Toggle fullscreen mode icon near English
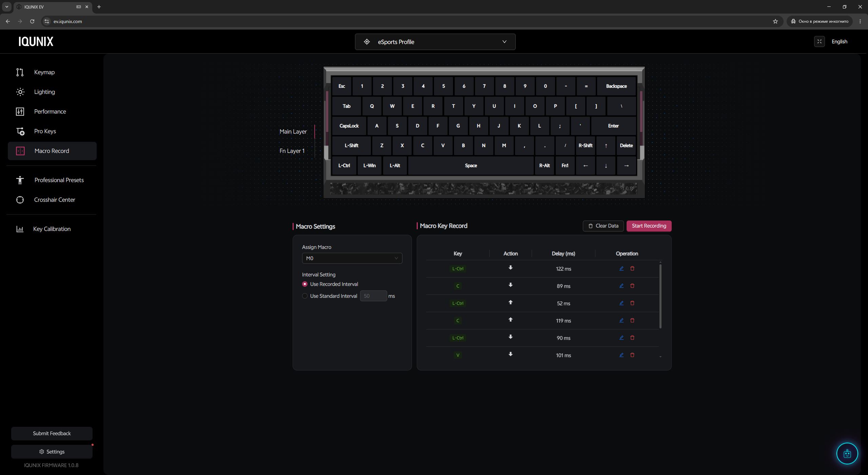868x475 pixels. tap(819, 41)
